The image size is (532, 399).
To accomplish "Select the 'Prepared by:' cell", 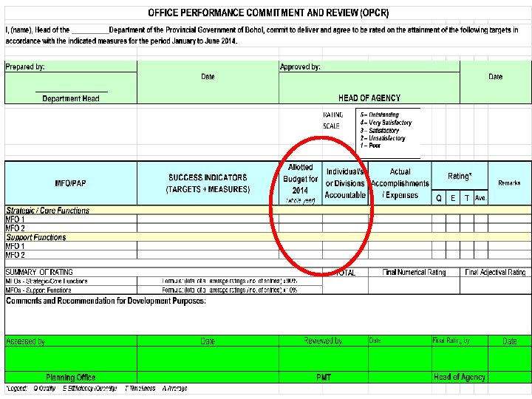I will [x=71, y=66].
